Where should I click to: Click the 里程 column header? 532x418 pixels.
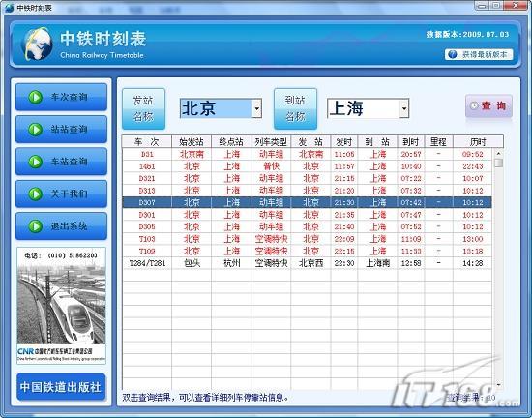point(438,141)
